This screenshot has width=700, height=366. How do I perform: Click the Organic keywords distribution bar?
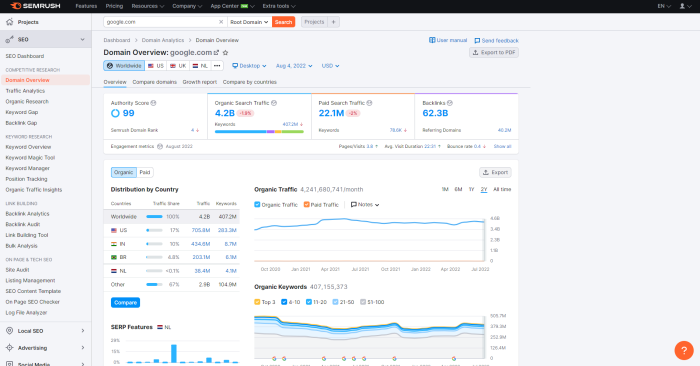(259, 132)
